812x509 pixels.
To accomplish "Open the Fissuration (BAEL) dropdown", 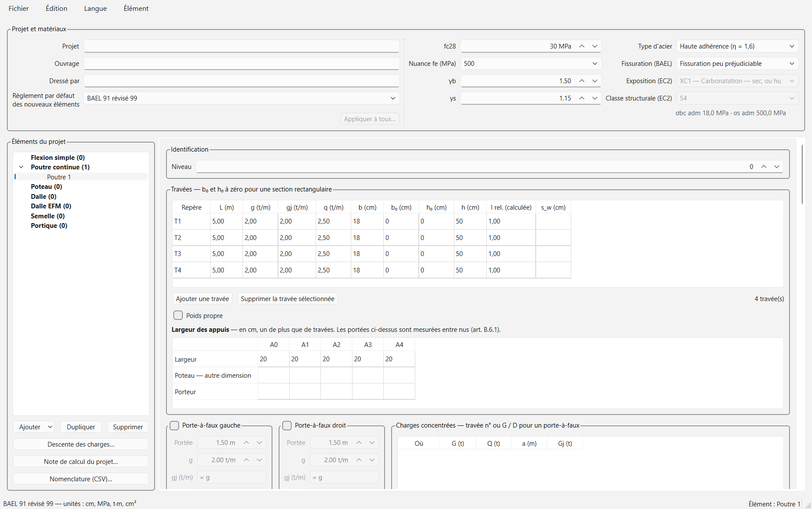I will [x=737, y=64].
